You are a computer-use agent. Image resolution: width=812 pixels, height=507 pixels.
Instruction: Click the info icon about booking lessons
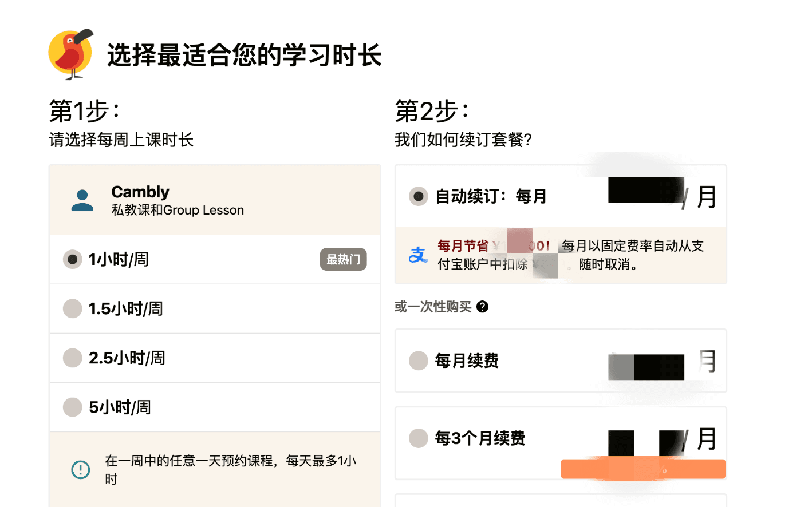[x=81, y=470]
